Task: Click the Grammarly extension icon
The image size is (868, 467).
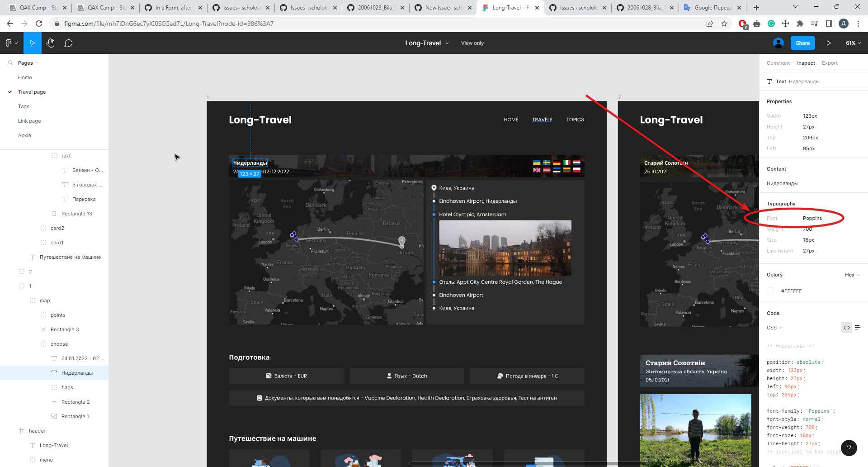Action: coord(771,24)
